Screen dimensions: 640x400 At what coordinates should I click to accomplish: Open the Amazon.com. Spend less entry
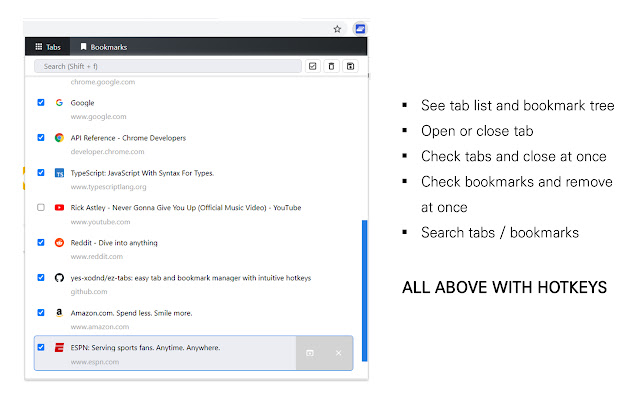[x=193, y=319]
